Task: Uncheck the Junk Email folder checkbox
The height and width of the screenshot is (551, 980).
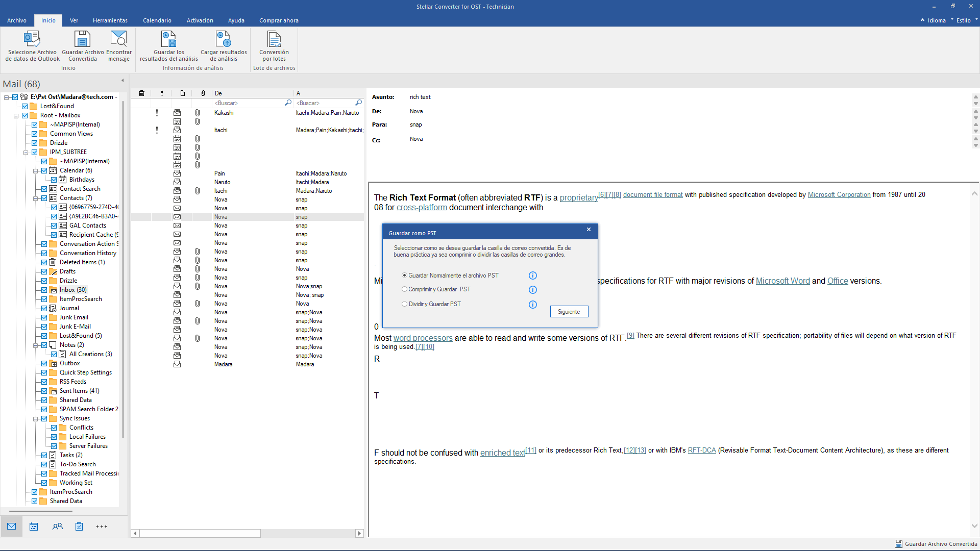Action: 44,317
